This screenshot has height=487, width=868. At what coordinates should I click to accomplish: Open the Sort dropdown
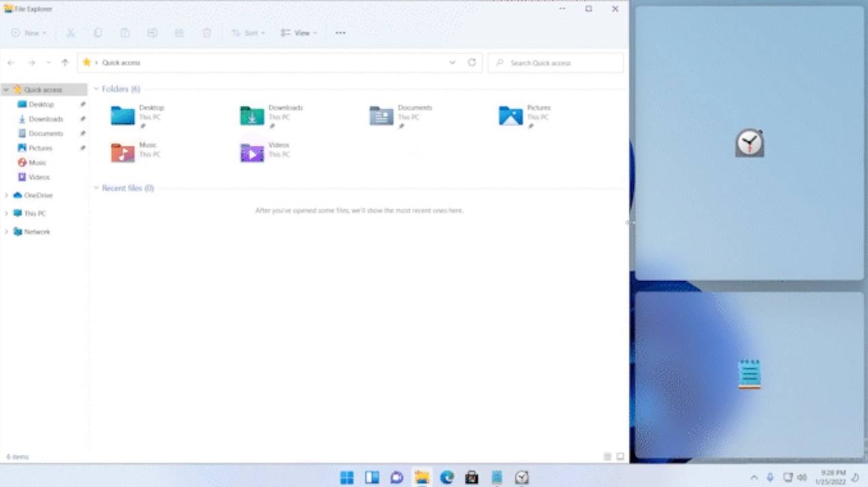[x=248, y=32]
